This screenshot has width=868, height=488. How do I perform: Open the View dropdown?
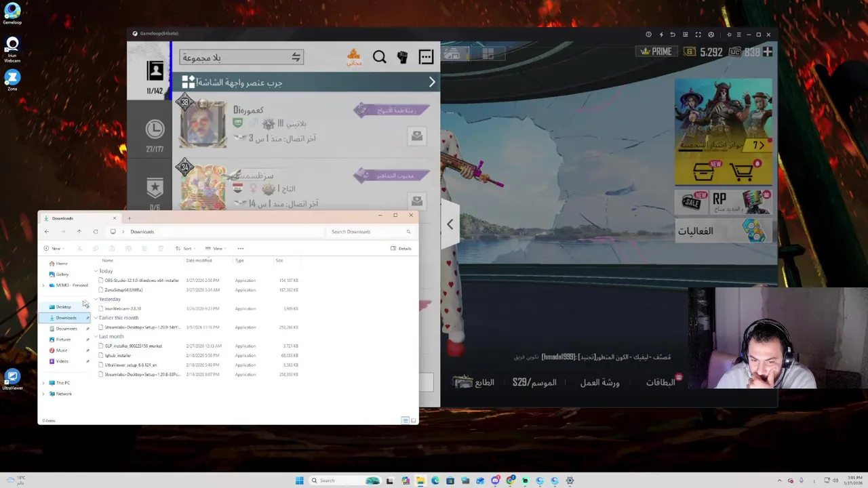pyautogui.click(x=214, y=249)
